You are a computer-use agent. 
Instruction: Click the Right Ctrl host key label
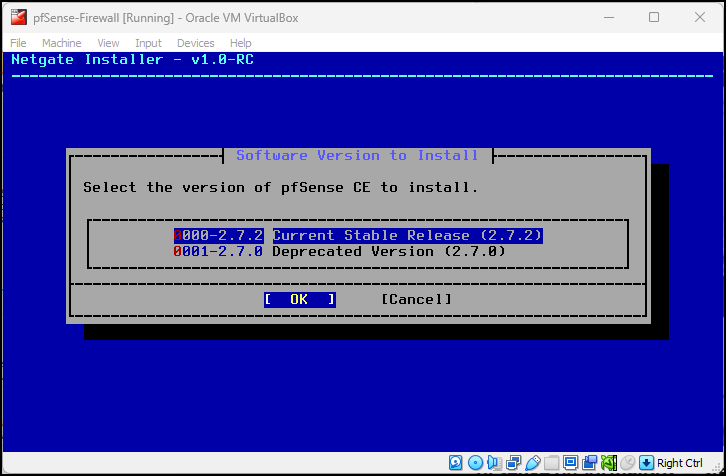[680, 463]
